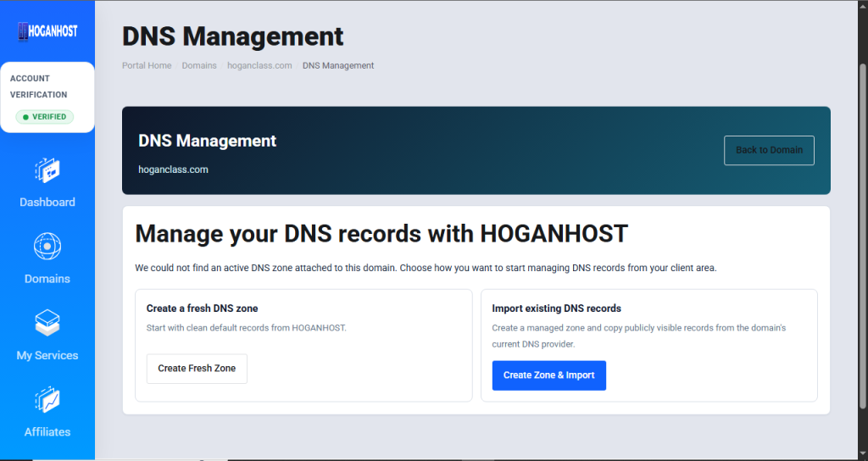Viewport: 868px width, 461px height.
Task: Open the My Services layers icon
Action: point(47,323)
